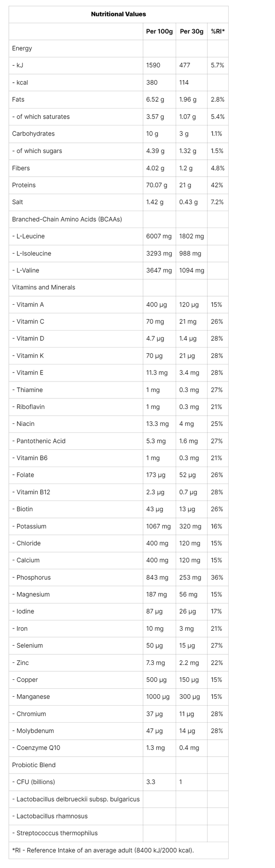Click the Per 30g column header
The width and height of the screenshot is (275, 868).
[191, 31]
